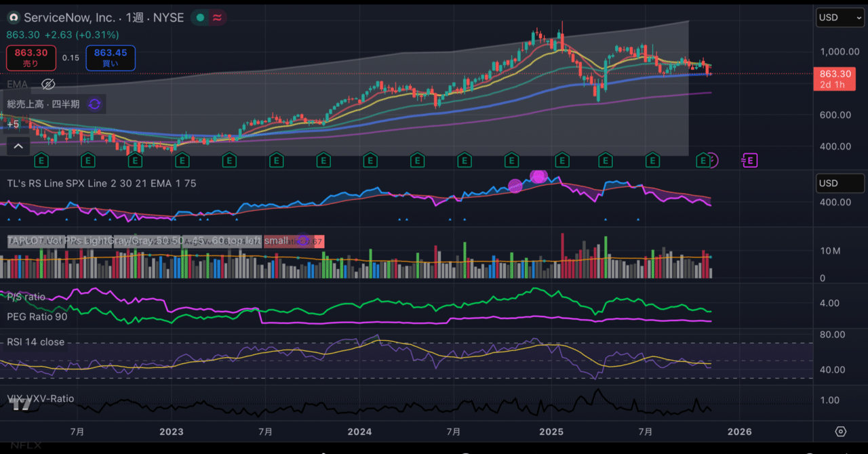Screen dimensions: 868x454
Task: Click the 600.00 price axis label
Action: coord(835,115)
